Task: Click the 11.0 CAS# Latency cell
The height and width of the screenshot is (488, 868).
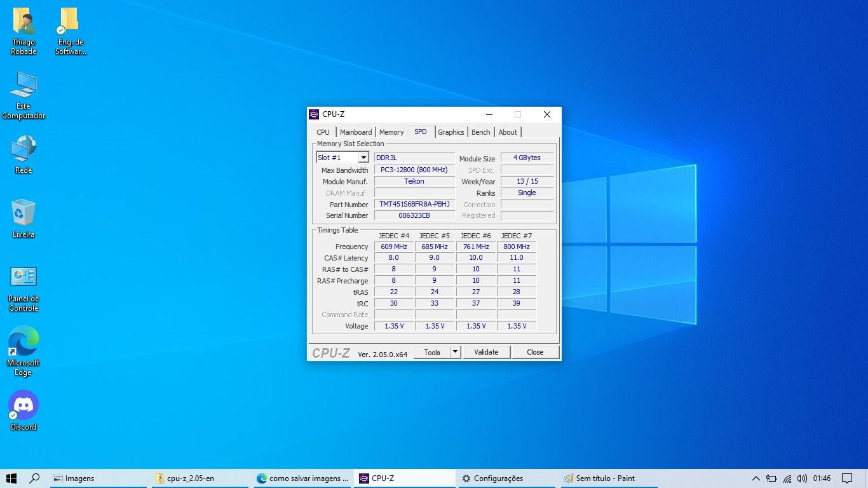Action: click(517, 258)
